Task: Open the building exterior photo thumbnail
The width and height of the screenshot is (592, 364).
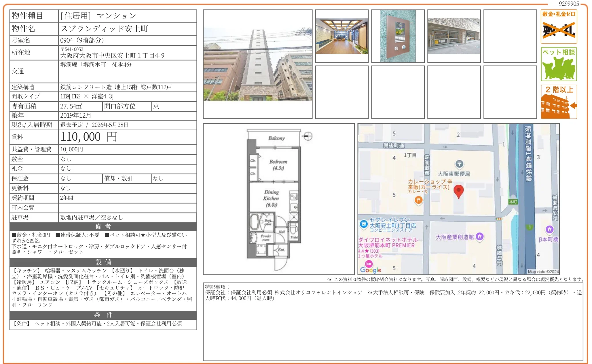Action: 257,65
